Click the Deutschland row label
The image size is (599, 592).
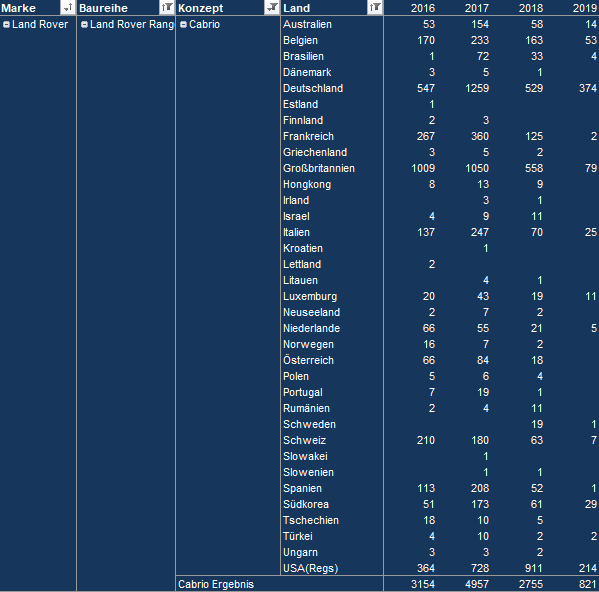pos(313,88)
